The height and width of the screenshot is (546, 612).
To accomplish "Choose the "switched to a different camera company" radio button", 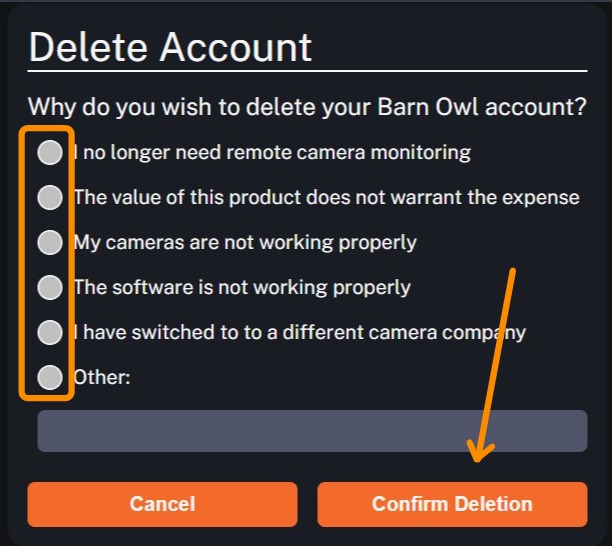I will [49, 333].
